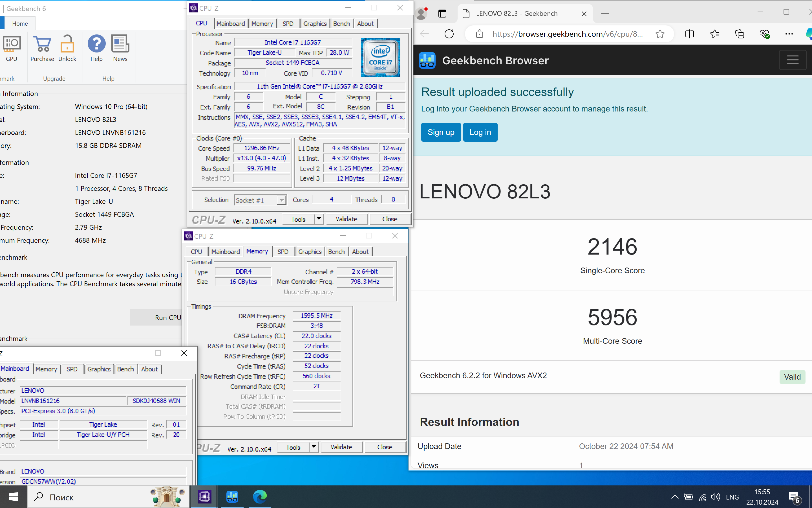Open the Geekbench Browser hamburger menu

[793, 60]
